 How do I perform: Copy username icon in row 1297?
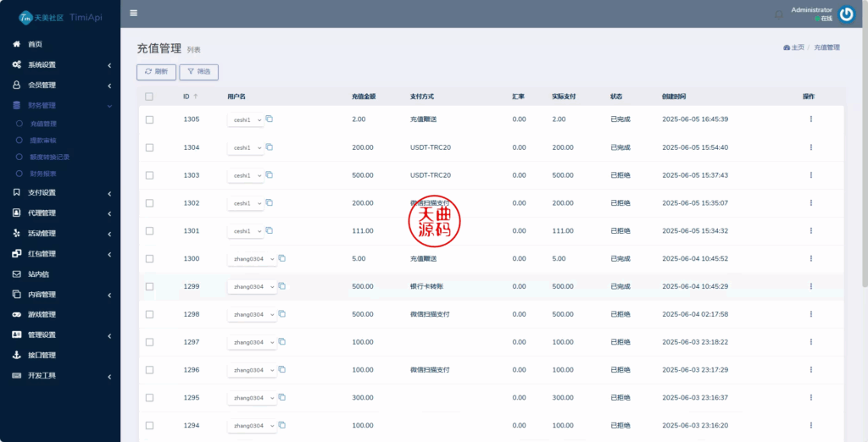tap(281, 341)
